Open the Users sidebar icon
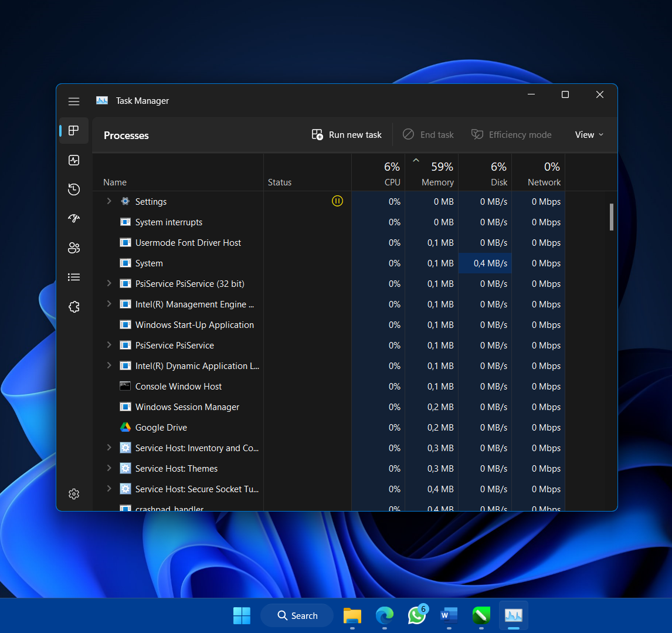This screenshot has height=633, width=672. 74,248
